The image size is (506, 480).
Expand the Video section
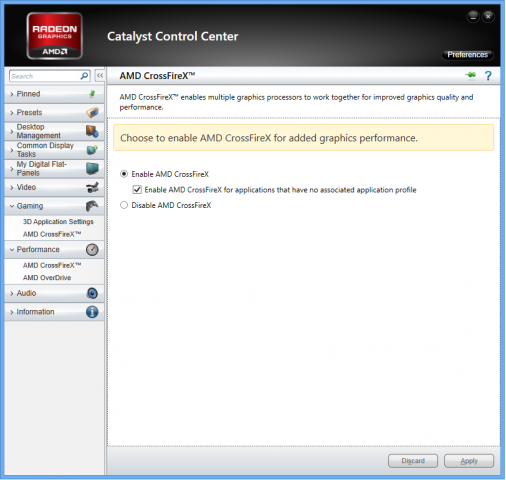point(12,188)
